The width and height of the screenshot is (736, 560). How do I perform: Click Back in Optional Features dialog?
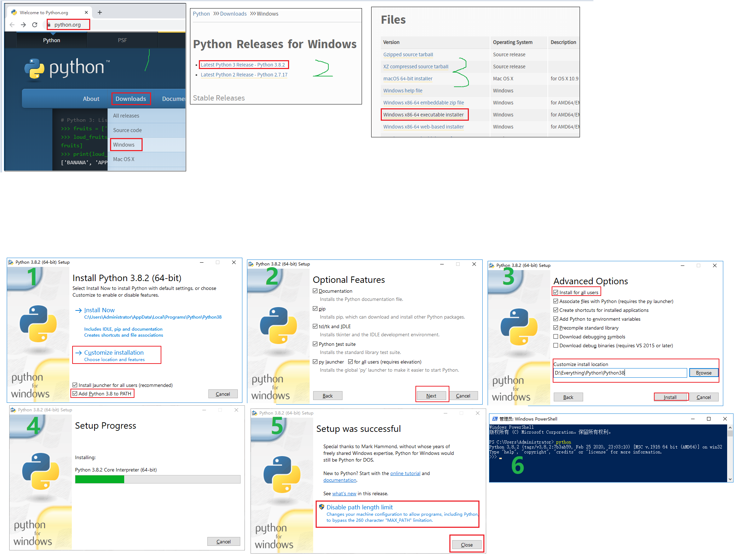(x=328, y=396)
